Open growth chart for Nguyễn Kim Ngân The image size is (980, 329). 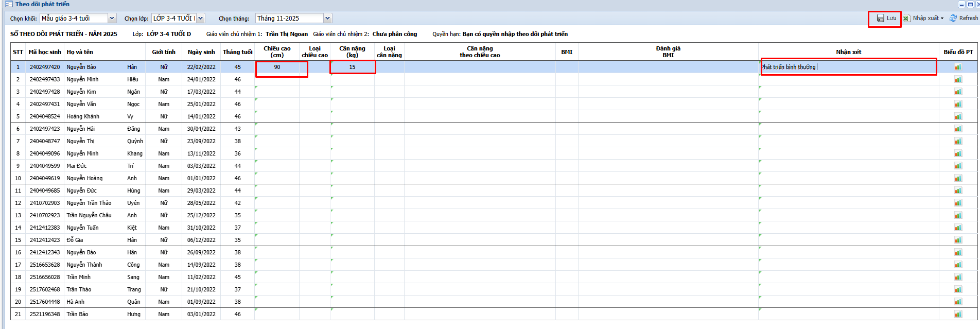pyautogui.click(x=958, y=92)
